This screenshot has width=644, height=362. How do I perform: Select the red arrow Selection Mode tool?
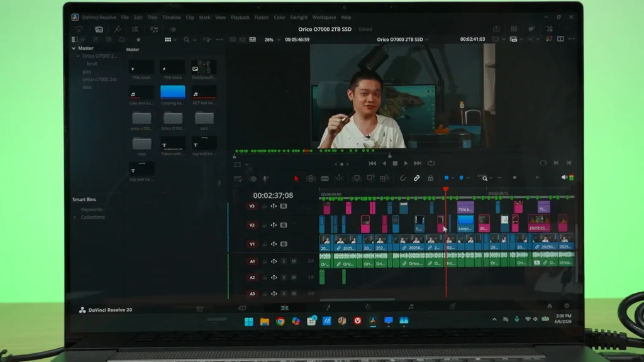tap(296, 178)
